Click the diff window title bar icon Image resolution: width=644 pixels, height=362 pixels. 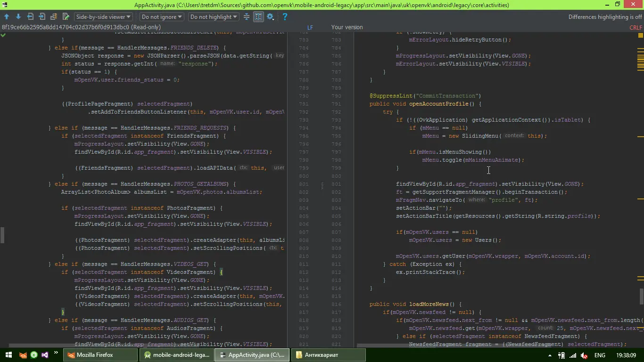pos(6,5)
